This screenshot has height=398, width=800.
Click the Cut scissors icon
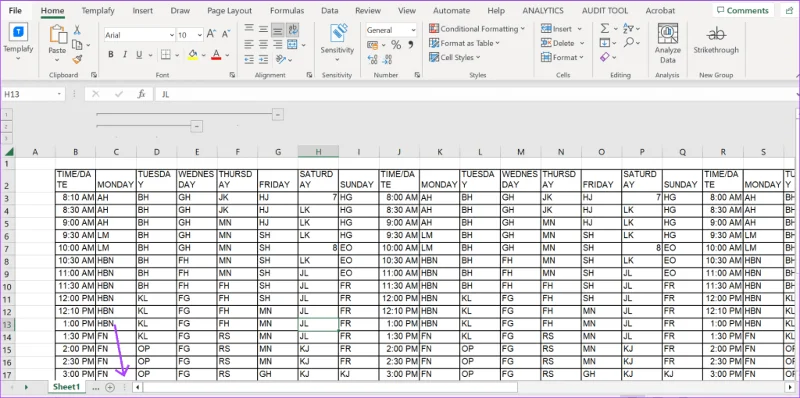pyautogui.click(x=77, y=30)
